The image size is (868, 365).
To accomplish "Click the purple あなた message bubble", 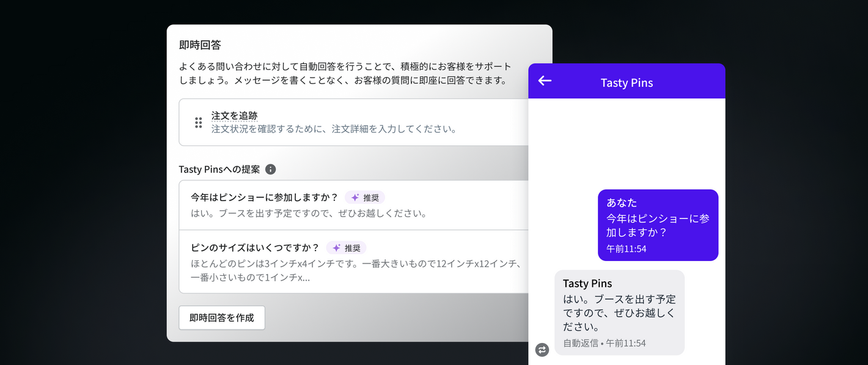I will [658, 225].
